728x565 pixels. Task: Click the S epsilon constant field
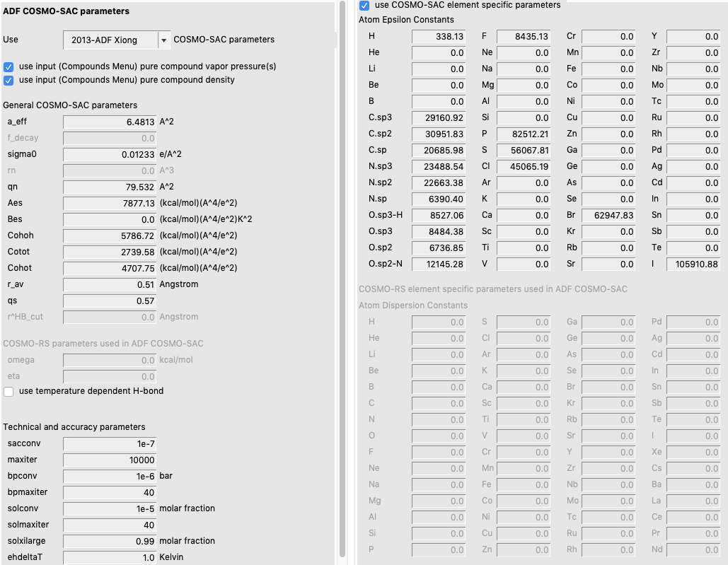(524, 151)
